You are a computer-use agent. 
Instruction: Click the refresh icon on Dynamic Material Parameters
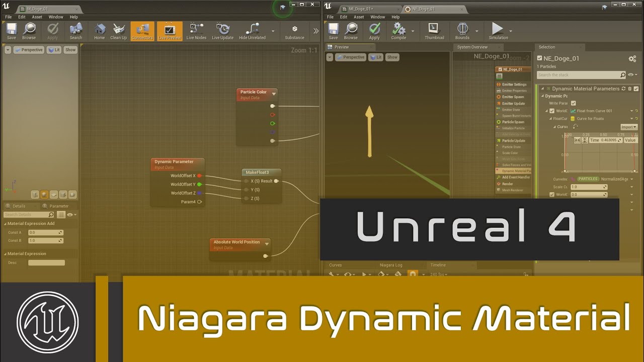click(623, 88)
